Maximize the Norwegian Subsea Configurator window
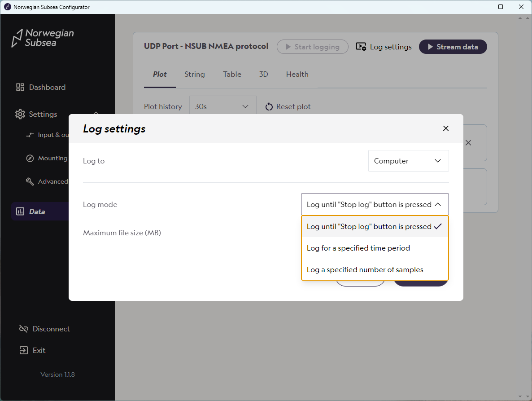The height and width of the screenshot is (401, 532). [x=501, y=7]
